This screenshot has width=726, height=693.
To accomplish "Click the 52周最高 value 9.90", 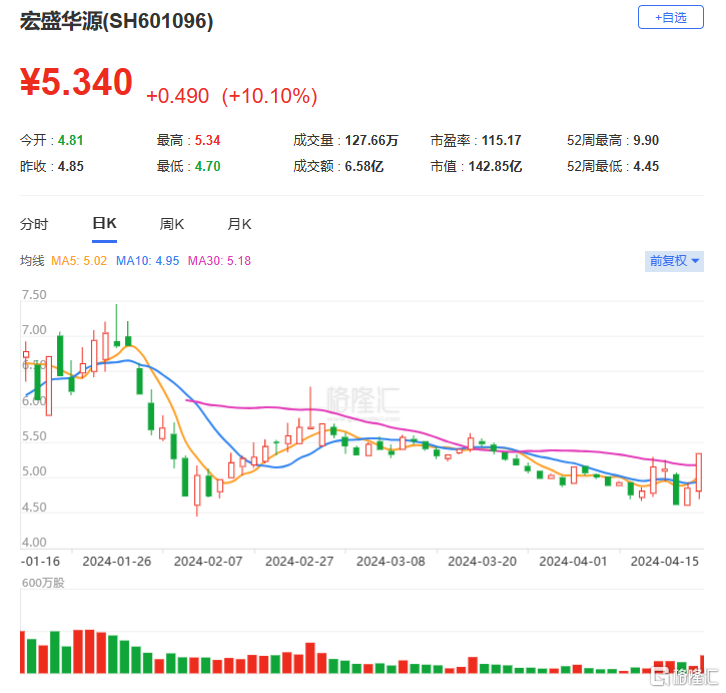I will (646, 140).
